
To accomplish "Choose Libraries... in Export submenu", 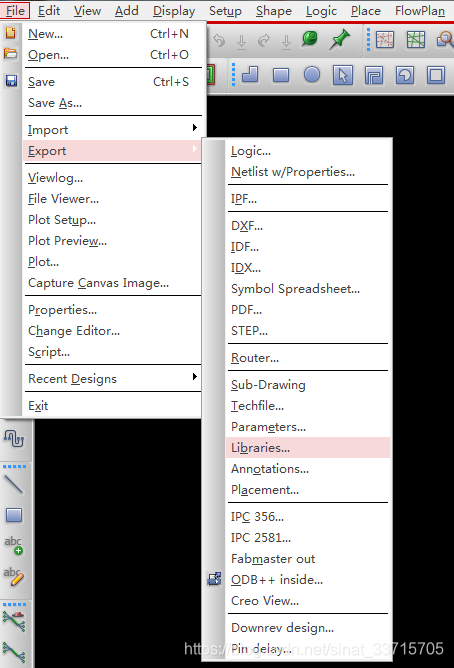I will pyautogui.click(x=308, y=448).
